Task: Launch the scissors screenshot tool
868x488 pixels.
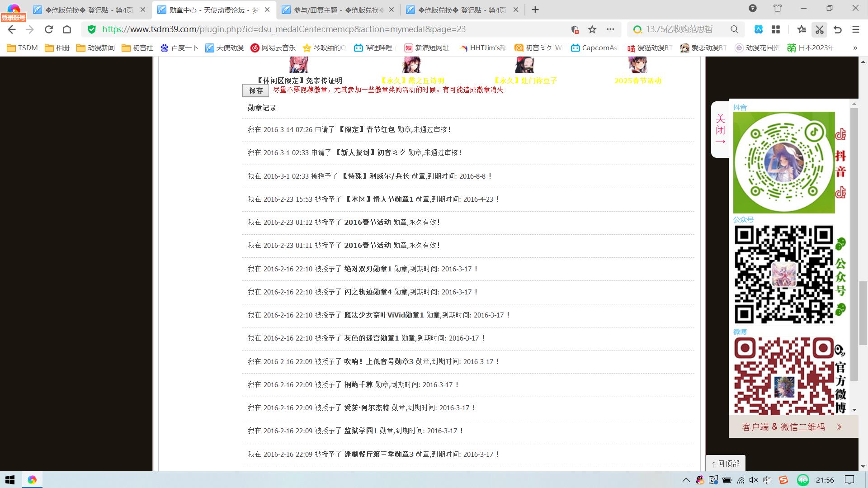Action: click(819, 29)
